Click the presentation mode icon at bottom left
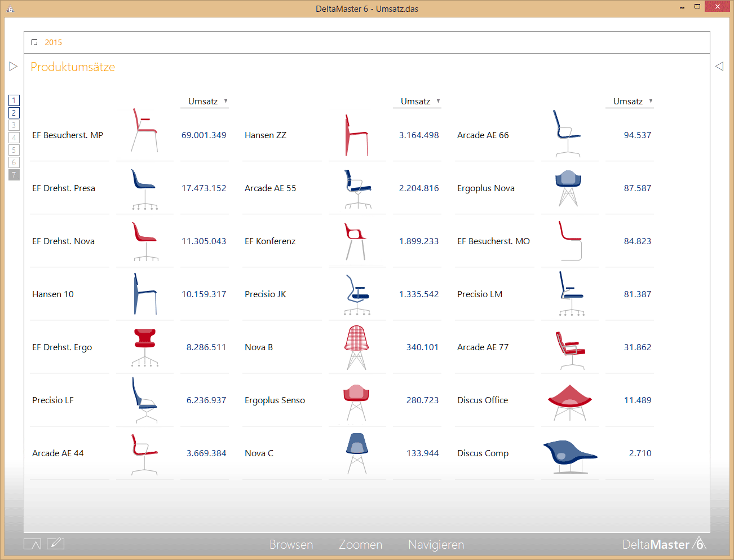This screenshot has height=560, width=734. point(32,544)
